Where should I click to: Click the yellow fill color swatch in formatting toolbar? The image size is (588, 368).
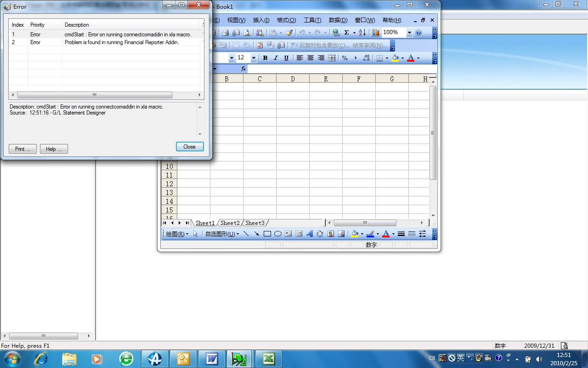(395, 58)
